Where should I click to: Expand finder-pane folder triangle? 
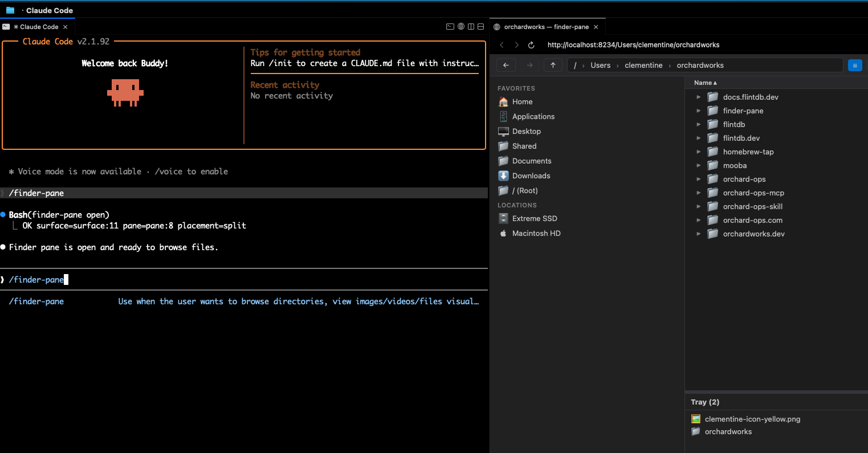pos(699,111)
